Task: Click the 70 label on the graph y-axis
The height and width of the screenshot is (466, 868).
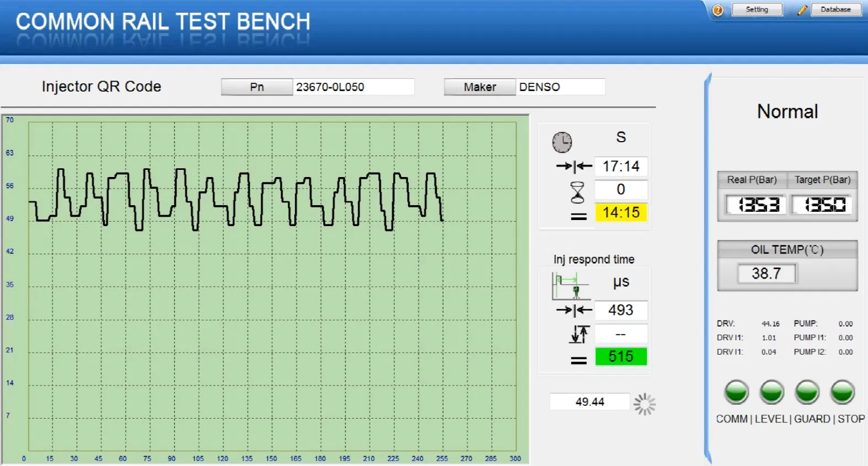Action: (x=9, y=120)
